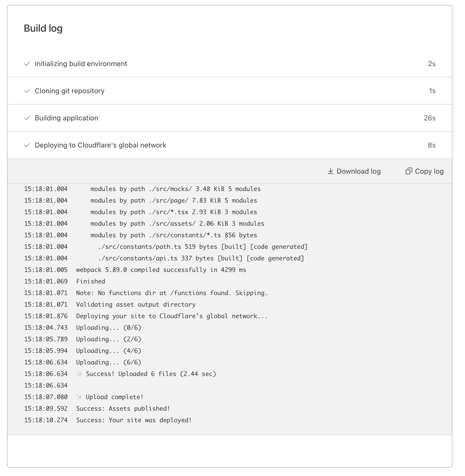The height and width of the screenshot is (476, 465).
Task: Click the Build log heading
Action: point(43,28)
